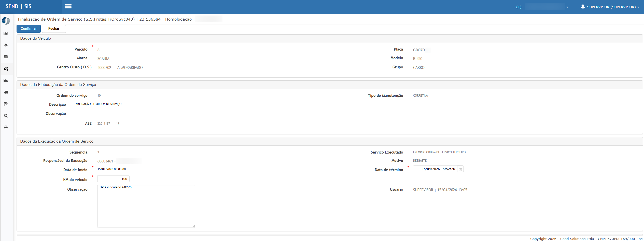This screenshot has width=644, height=241.
Task: Click the single gear settings sidebar icon
Action: (6, 45)
